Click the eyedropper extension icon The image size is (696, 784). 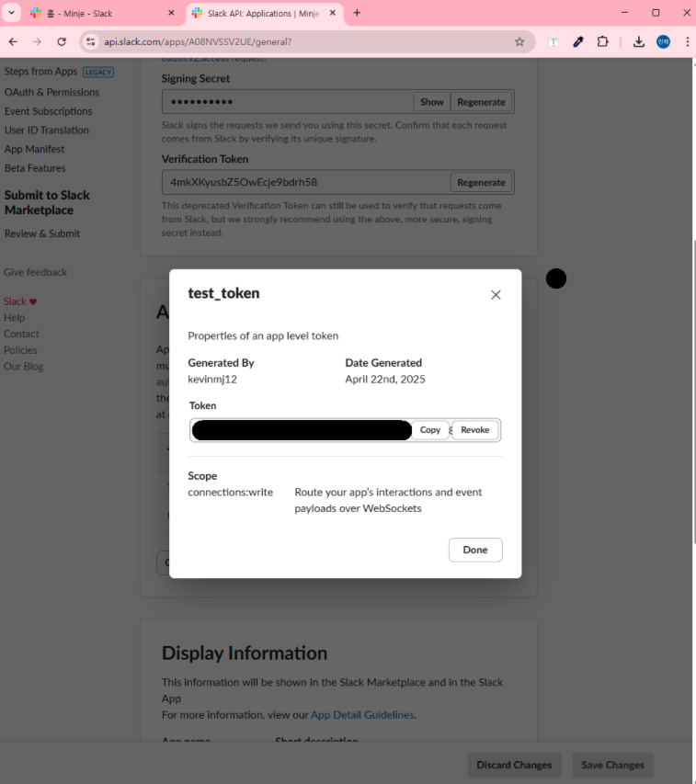click(x=578, y=42)
